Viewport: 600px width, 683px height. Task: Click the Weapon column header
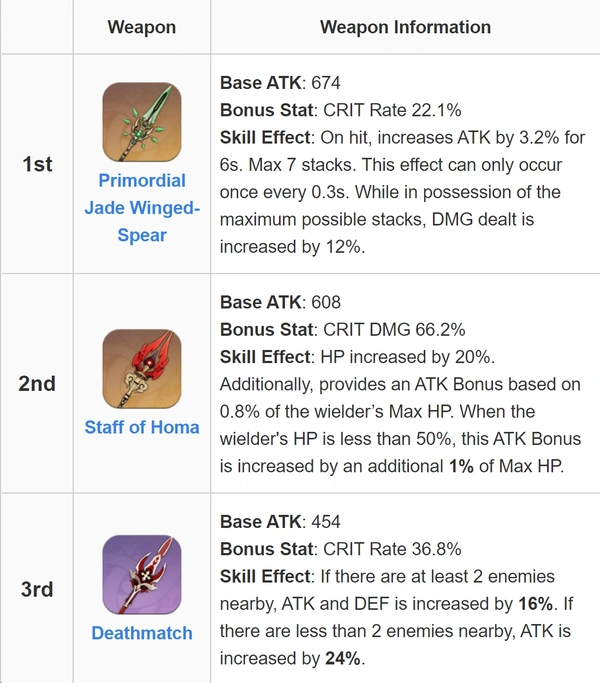(142, 27)
